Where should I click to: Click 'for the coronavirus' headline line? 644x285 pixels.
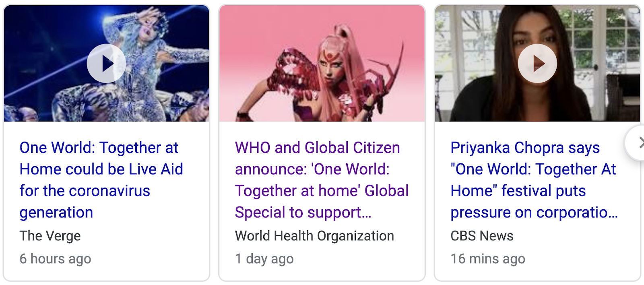pos(85,191)
